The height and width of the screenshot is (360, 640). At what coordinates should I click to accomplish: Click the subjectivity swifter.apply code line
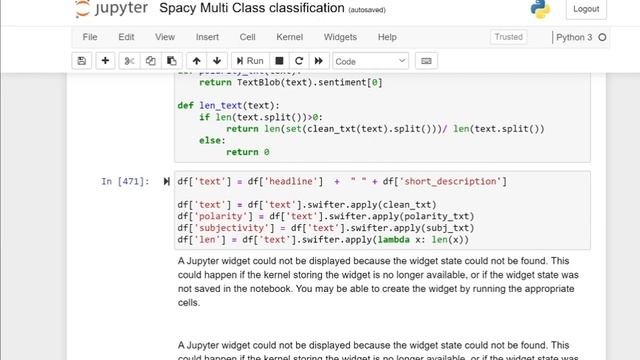(326, 228)
